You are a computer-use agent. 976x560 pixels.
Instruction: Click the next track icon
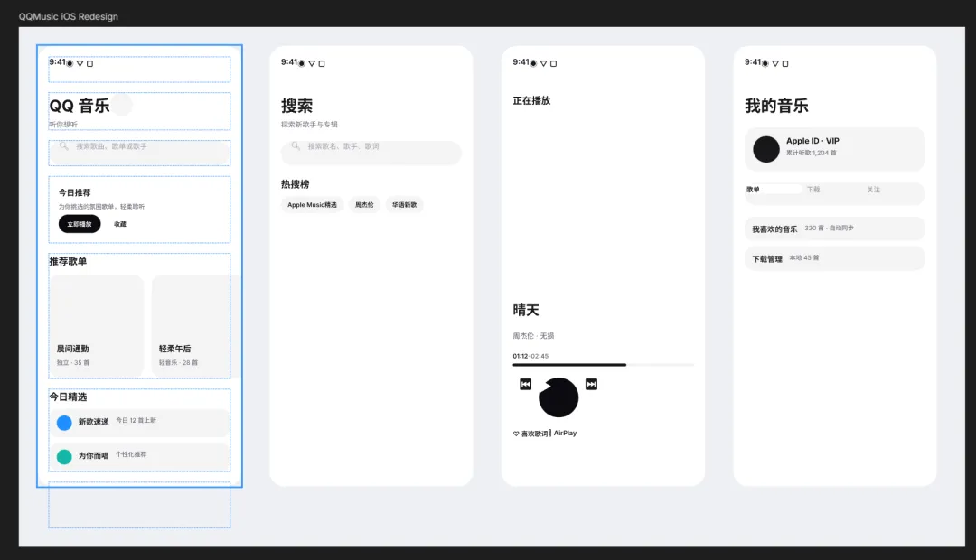click(x=591, y=385)
